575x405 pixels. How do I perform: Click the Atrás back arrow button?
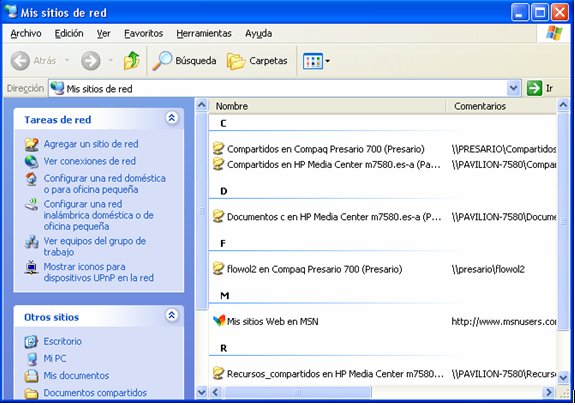(x=20, y=61)
